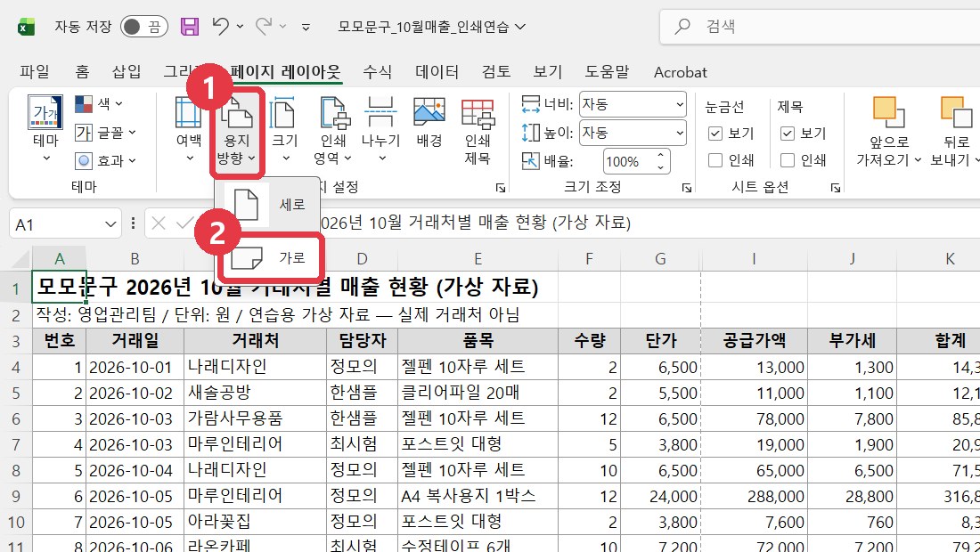Choose 가로 landscape orientation
980x552 pixels.
pyautogui.click(x=270, y=257)
